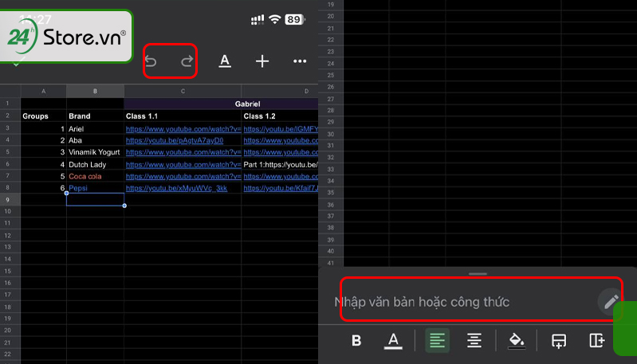Select the selected empty cell B9
This screenshot has width=637, height=364.
[x=95, y=200]
